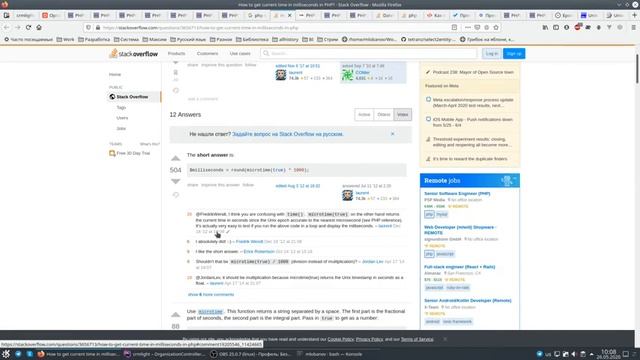Screen dimensions: 640x360
Task: Open Senior Android/Kotlin Developer (Remote) job
Action: pos(468,300)
